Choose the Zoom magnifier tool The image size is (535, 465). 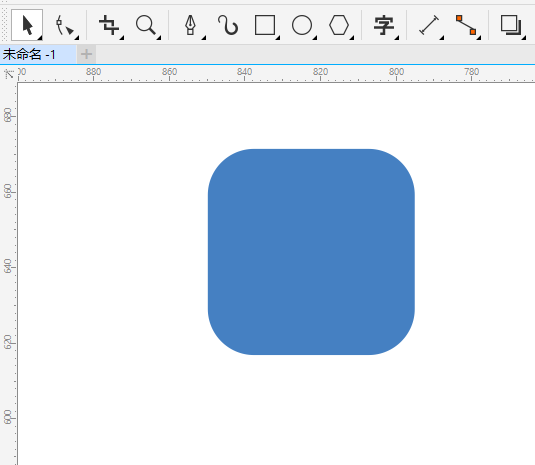146,25
